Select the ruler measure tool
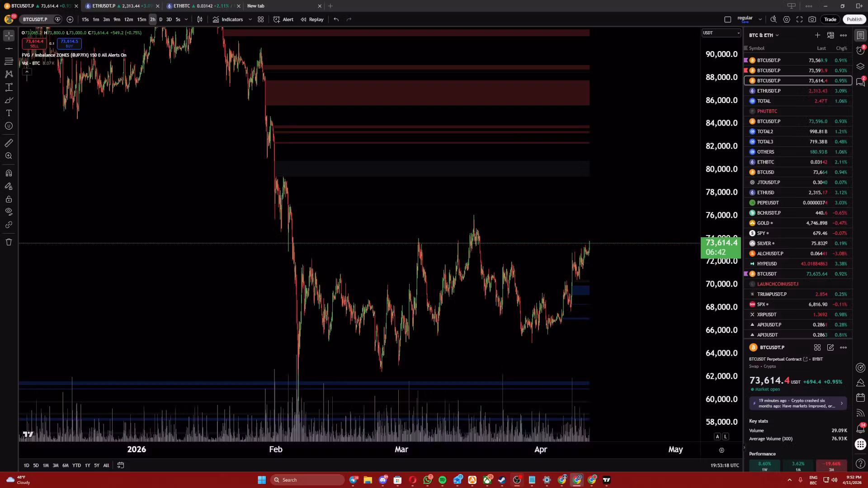This screenshot has width=868, height=488. (x=9, y=143)
